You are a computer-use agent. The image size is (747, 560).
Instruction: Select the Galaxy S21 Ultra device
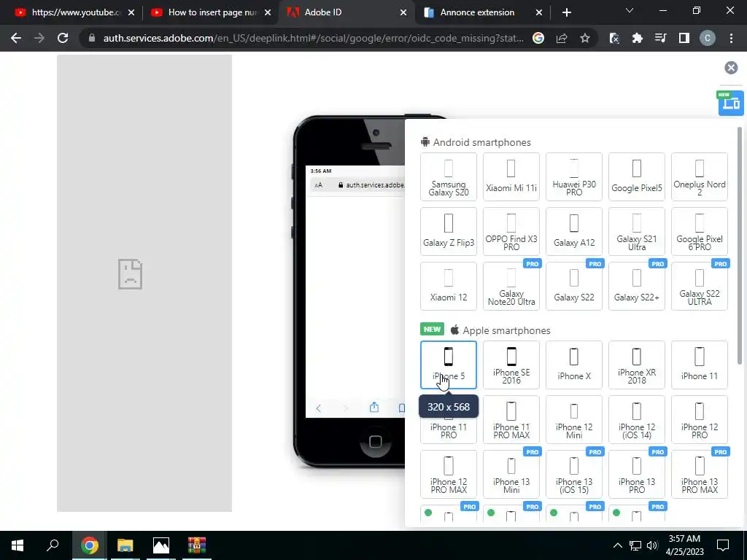(636, 232)
